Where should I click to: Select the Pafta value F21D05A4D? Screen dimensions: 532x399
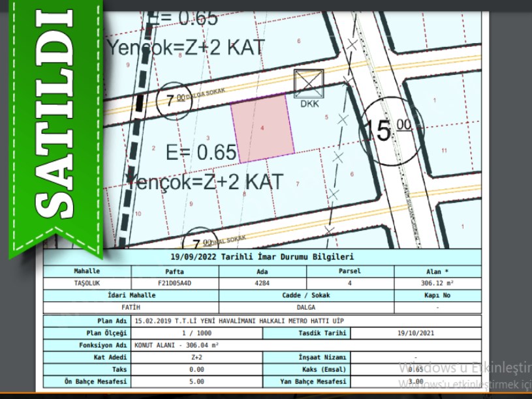(175, 284)
